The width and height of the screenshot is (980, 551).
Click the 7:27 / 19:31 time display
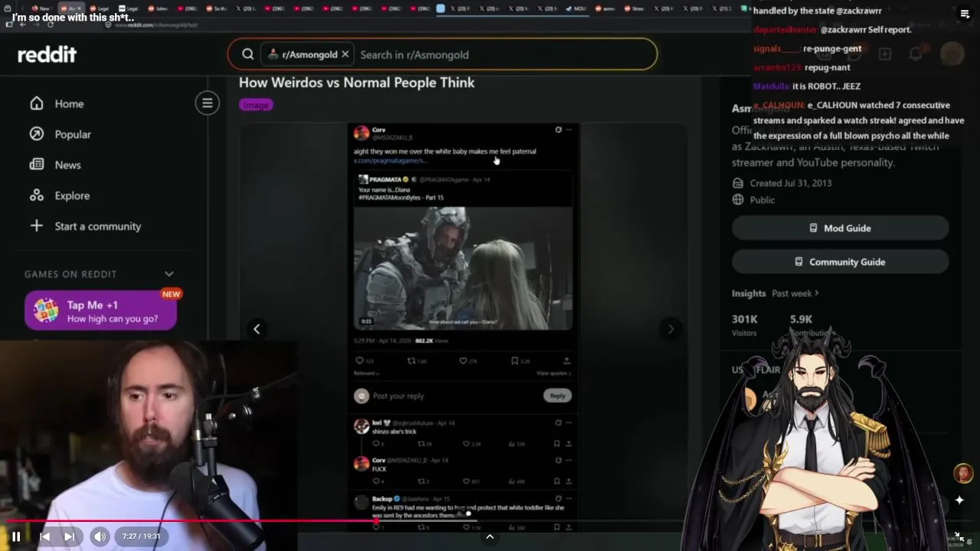[142, 536]
